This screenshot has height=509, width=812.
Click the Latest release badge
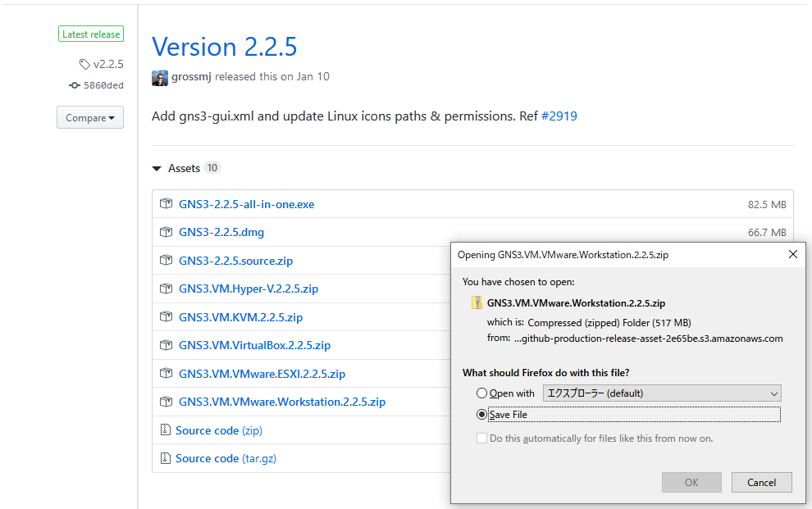90,34
